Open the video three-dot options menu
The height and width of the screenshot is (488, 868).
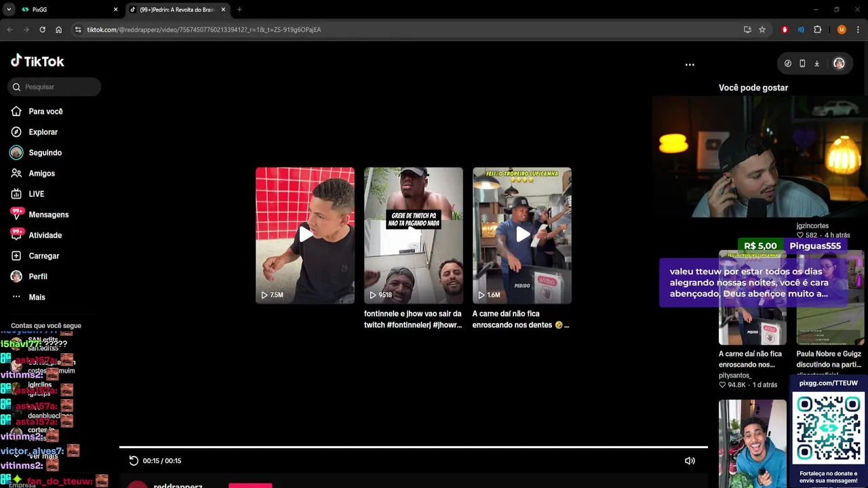pyautogui.click(x=690, y=65)
